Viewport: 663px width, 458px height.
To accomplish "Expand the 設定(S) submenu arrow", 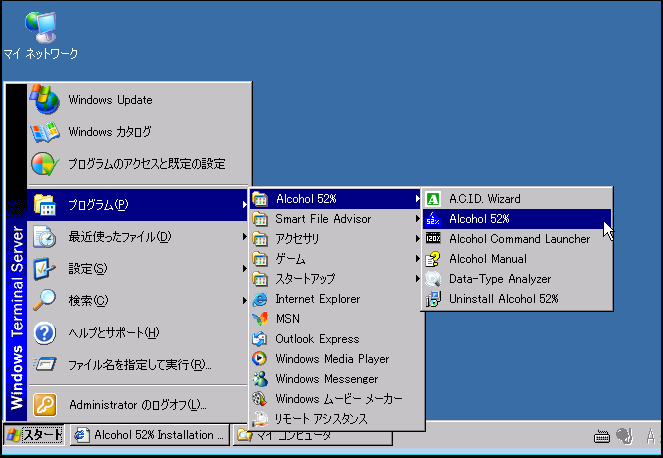I will 244,269.
